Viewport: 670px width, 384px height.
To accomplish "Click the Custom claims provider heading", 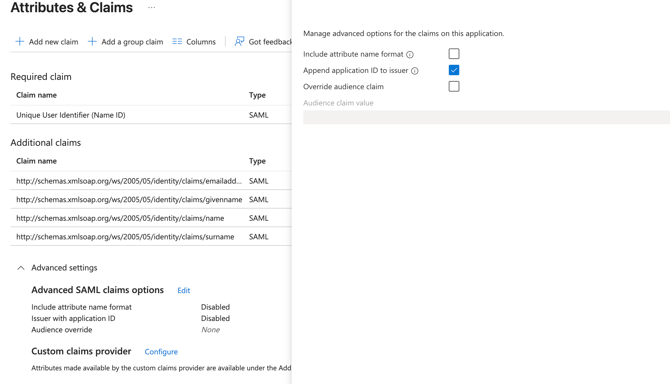I will click(81, 352).
